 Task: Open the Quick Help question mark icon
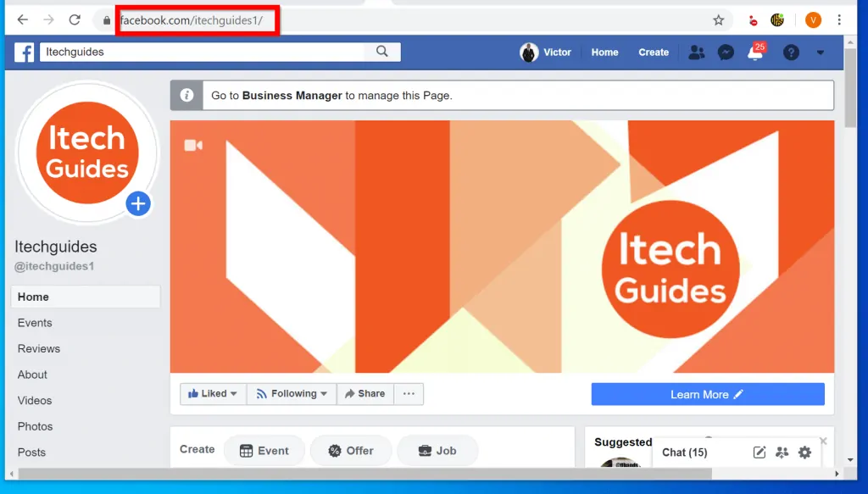coord(791,52)
